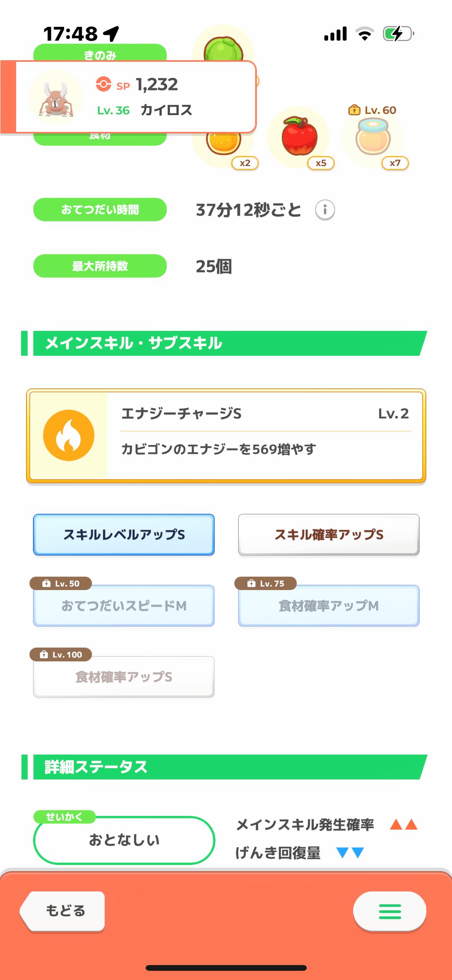Tap the locked Lv. 60 honey jar icon
Screen dimensions: 452x980
(373, 137)
